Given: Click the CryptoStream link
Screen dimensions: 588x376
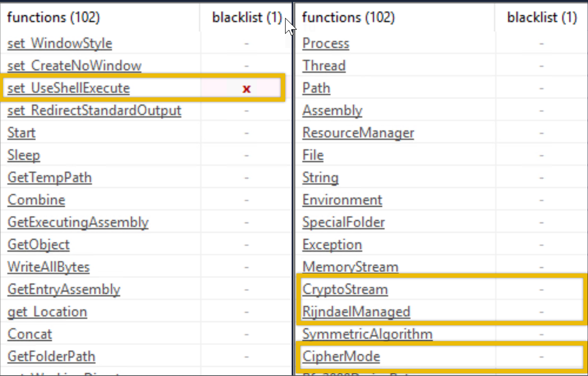Looking at the screenshot, I should coord(345,289).
